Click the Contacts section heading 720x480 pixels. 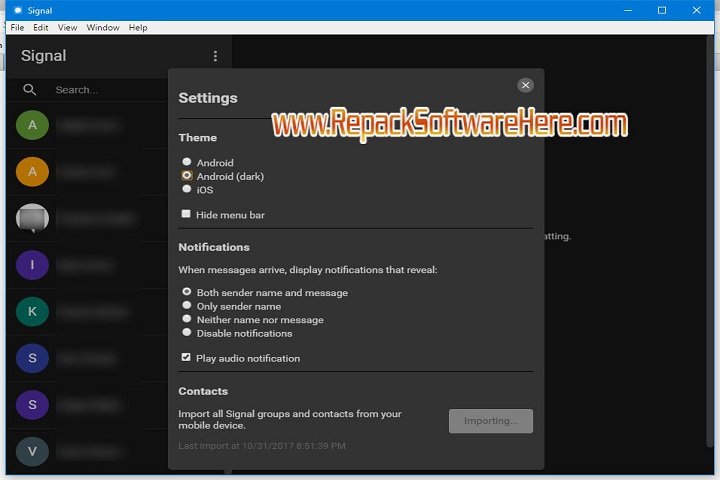(203, 391)
